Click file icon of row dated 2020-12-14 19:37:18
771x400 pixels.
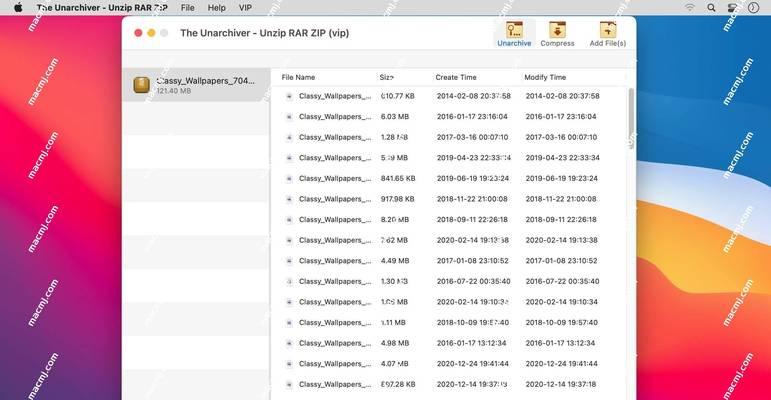click(289, 384)
